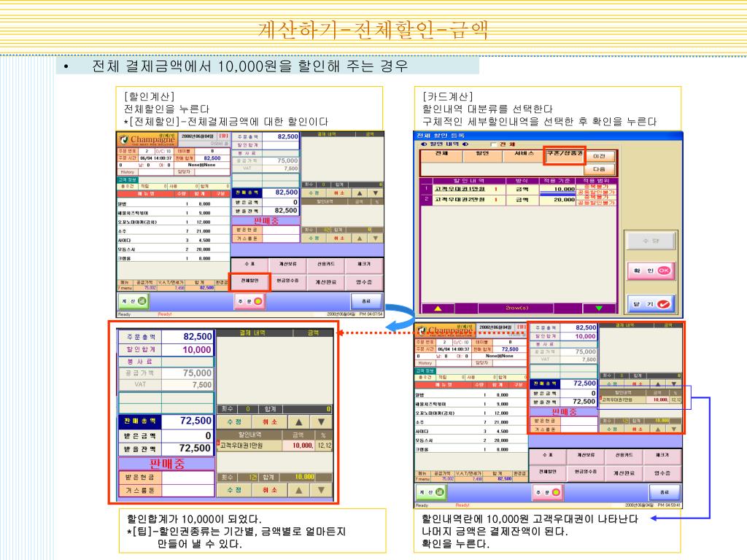Screen dimensions: 747x560
Task: Click 현금영수증 button in 82,500 POS screen
Action: click(287, 281)
